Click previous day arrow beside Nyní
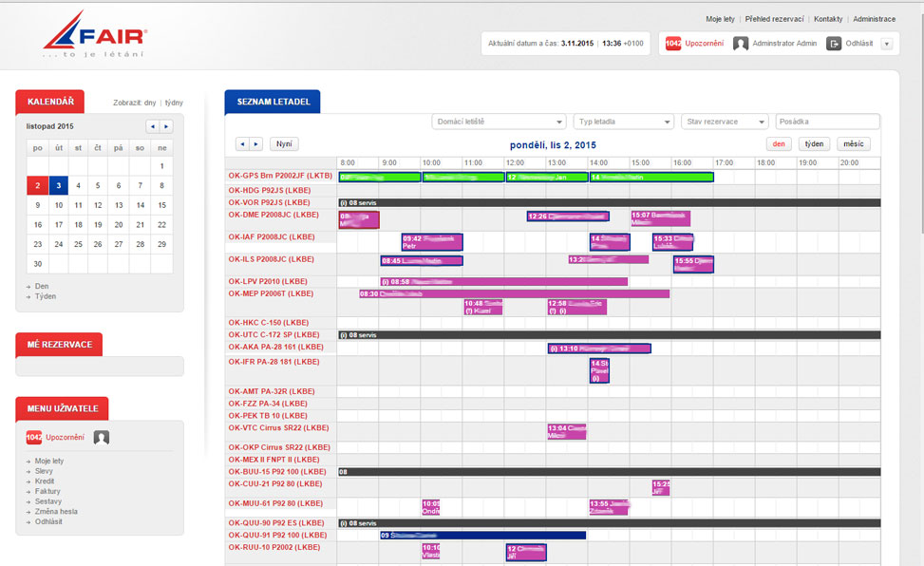 tap(242, 144)
